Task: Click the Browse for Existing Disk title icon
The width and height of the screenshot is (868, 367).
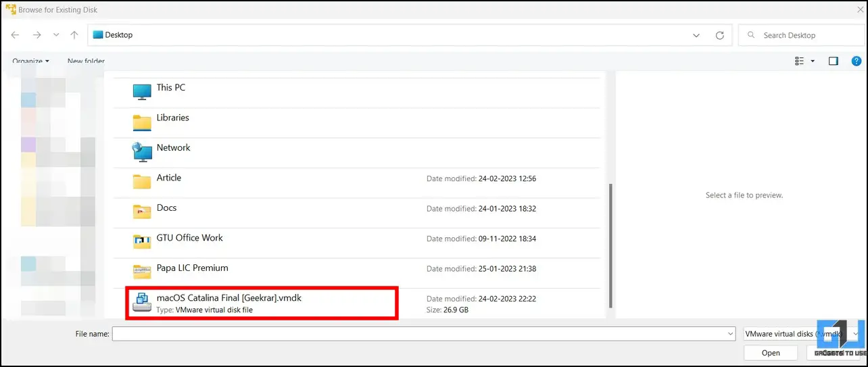Action: click(x=10, y=10)
